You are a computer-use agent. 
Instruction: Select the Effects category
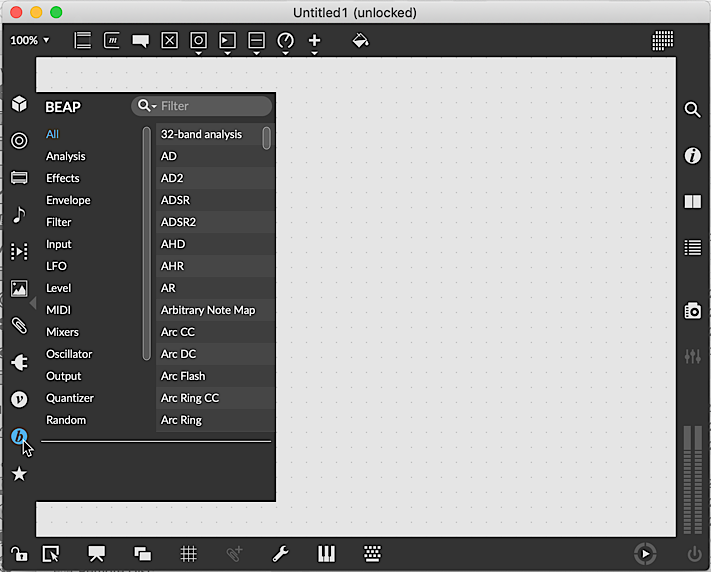tap(63, 178)
